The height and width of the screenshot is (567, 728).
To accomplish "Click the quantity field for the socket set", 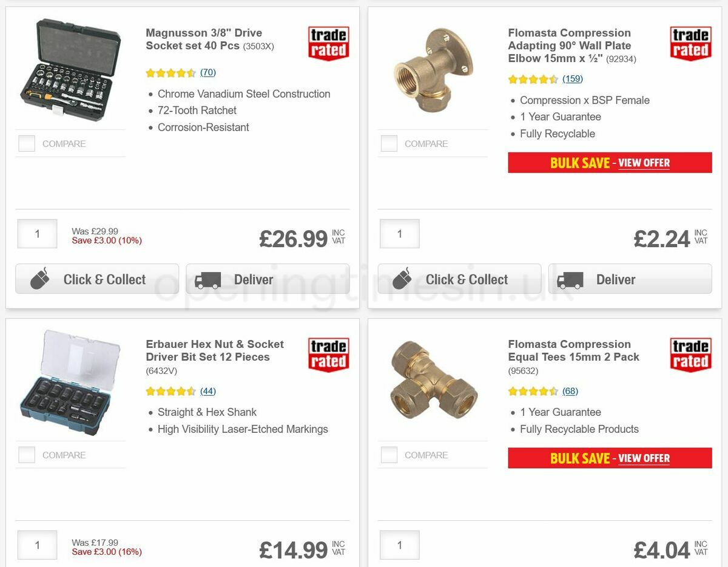I will tap(37, 234).
